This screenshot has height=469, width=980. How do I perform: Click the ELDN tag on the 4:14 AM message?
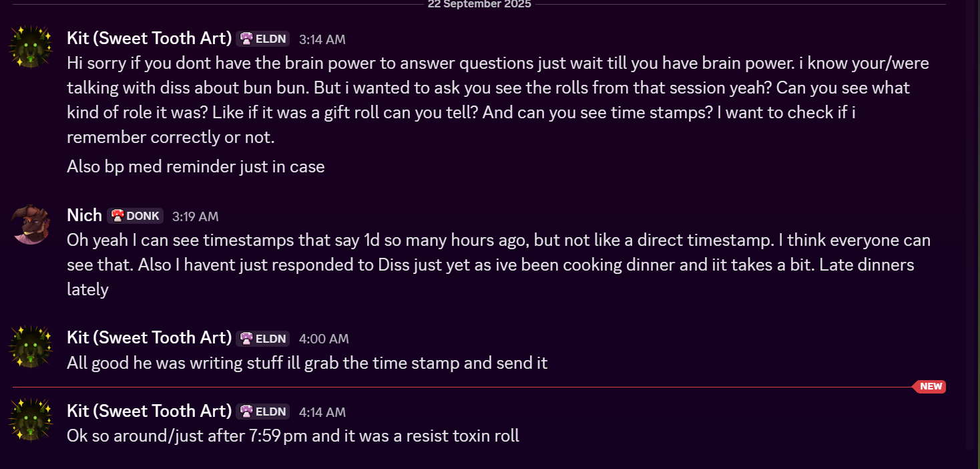(x=263, y=412)
